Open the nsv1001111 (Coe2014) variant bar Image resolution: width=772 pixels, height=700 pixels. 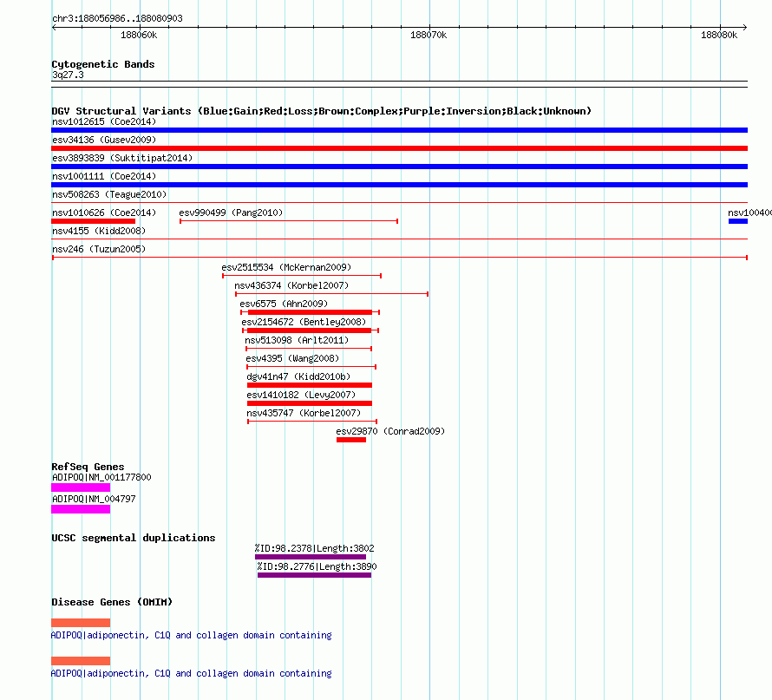point(399,185)
